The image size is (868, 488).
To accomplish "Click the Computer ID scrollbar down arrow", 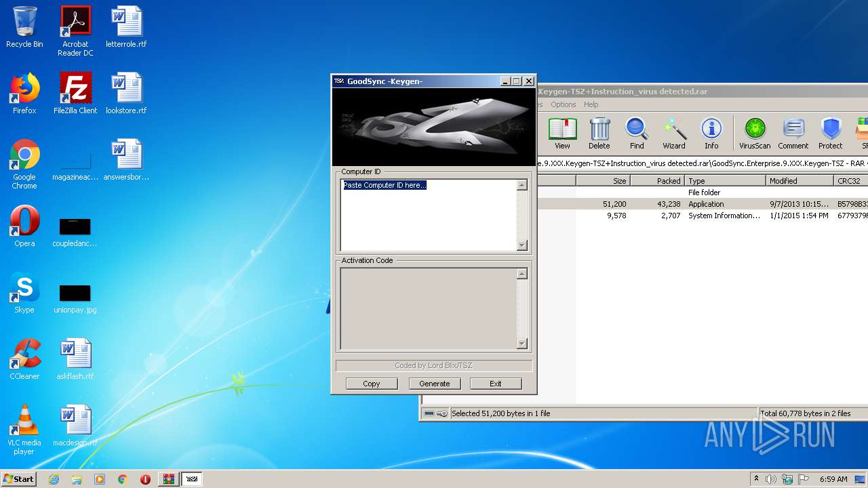I will [x=522, y=245].
